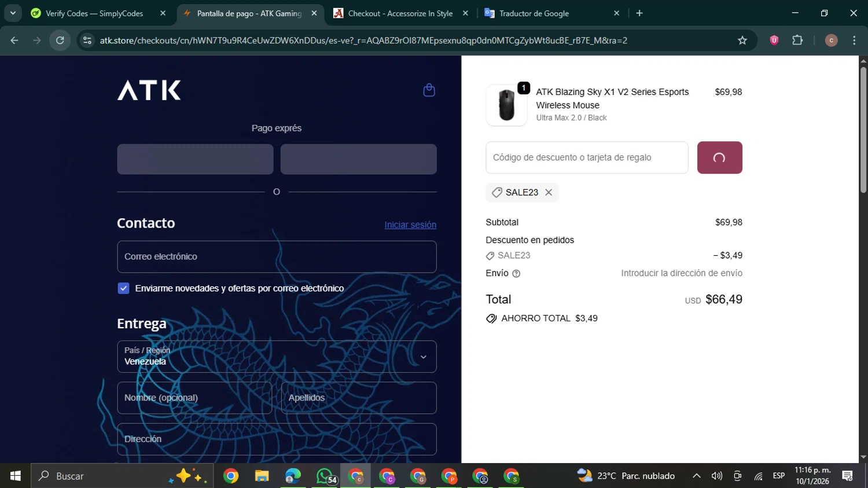Bookmark this page with star icon
The width and height of the screenshot is (868, 488).
(x=742, y=40)
